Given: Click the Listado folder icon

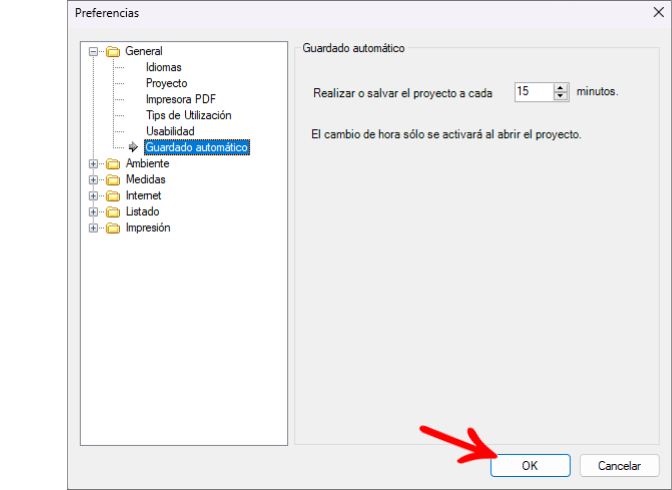Looking at the screenshot, I should 113,212.
